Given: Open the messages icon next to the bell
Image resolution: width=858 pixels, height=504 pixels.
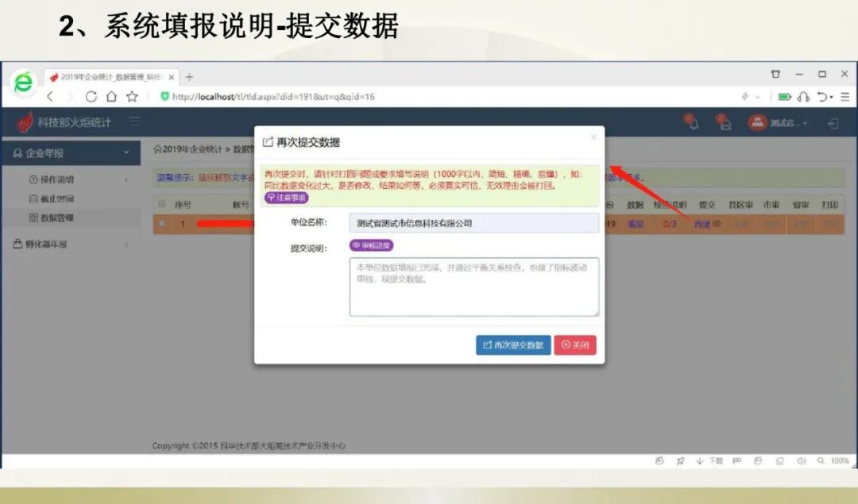Looking at the screenshot, I should click(x=724, y=122).
